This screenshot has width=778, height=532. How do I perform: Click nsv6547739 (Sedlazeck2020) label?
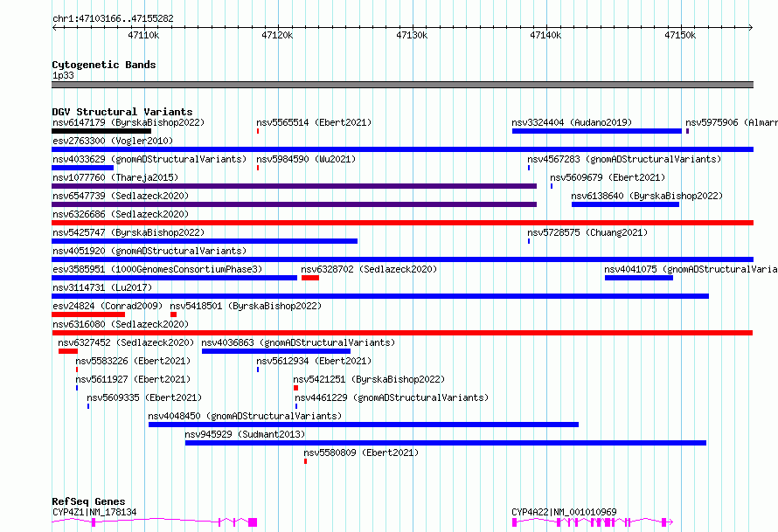(121, 196)
